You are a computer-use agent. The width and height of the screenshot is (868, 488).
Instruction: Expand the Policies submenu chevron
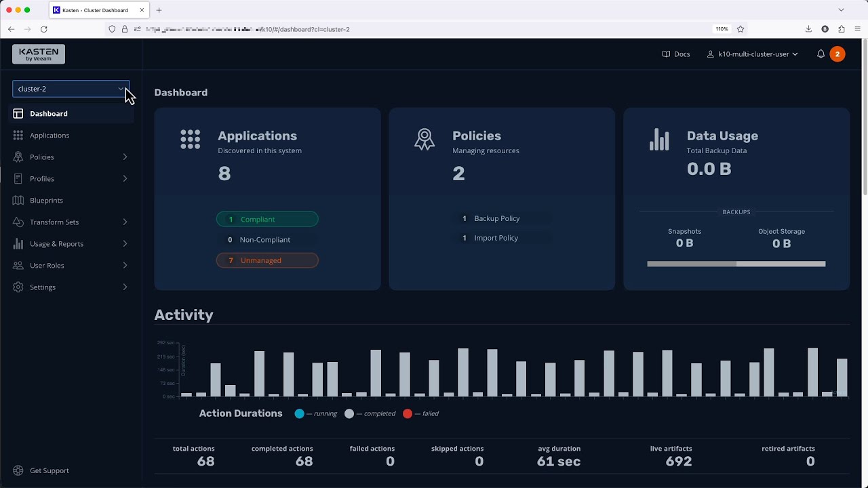tap(125, 157)
